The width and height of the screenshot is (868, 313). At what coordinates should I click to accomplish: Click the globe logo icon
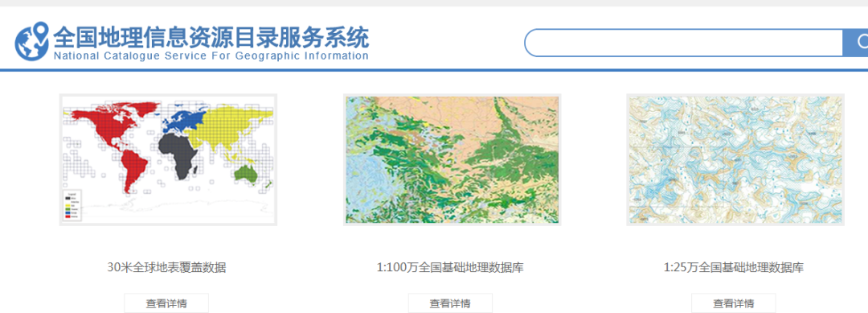point(32,41)
